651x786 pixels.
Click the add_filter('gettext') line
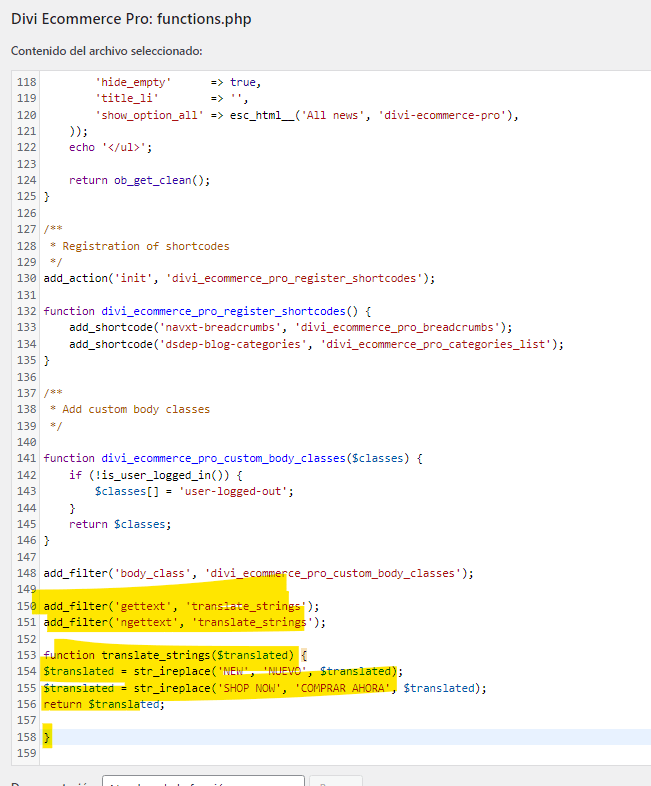[181, 607]
